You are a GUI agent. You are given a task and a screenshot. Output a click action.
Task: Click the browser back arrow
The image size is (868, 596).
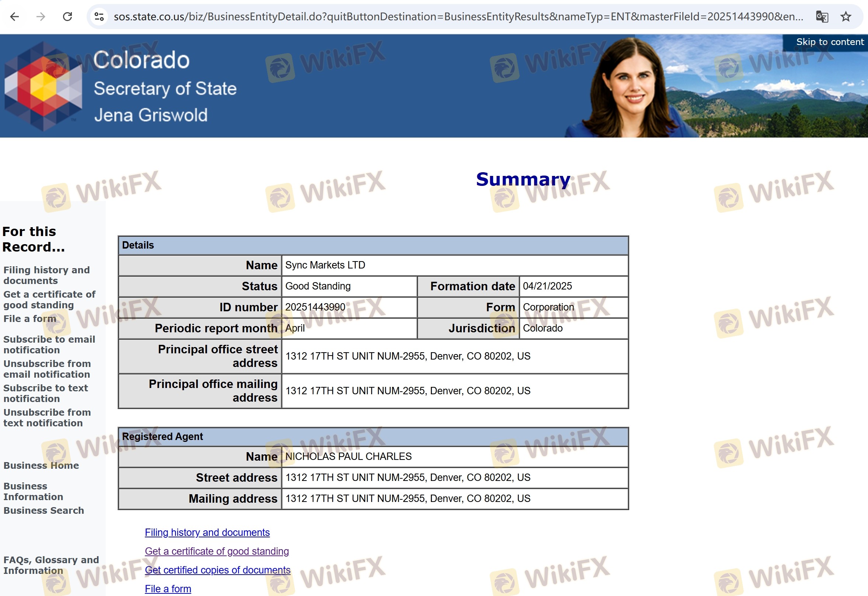point(14,17)
